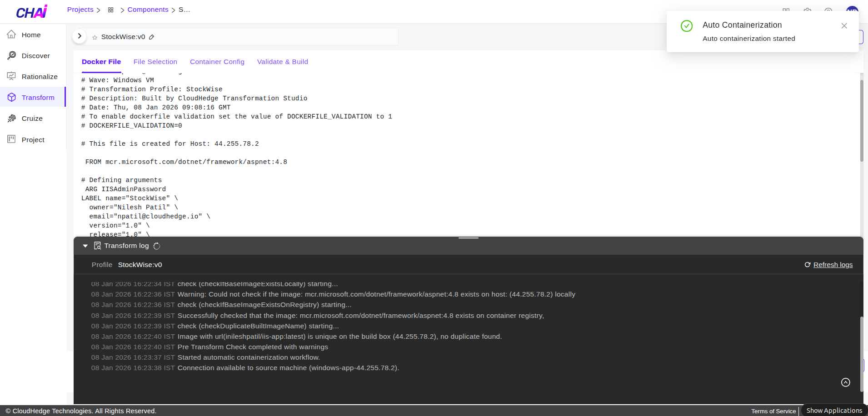Open Terms of Service link
This screenshot has width=868, height=416.
coord(773,411)
